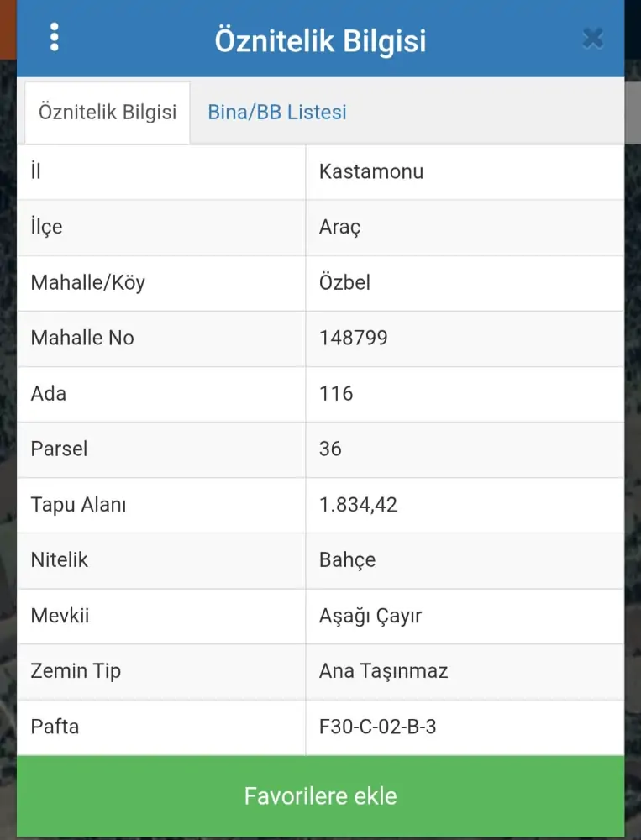Select the Pafta code F30-C-02-B-3
This screenshot has width=641, height=840.
377,727
